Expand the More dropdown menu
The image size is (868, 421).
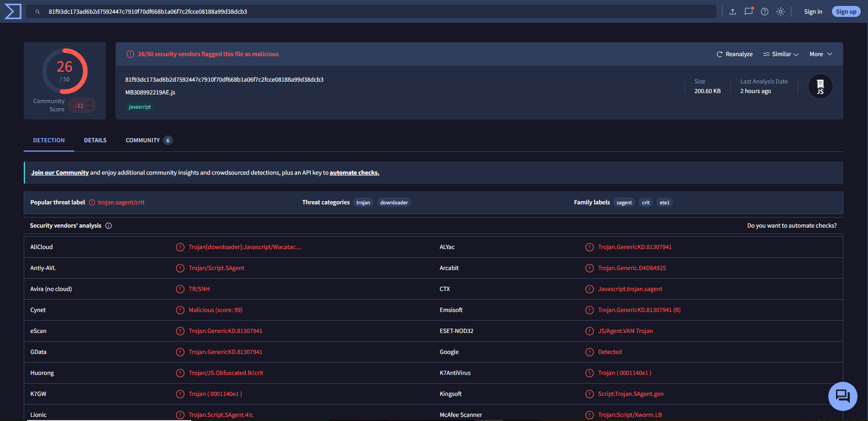click(821, 54)
